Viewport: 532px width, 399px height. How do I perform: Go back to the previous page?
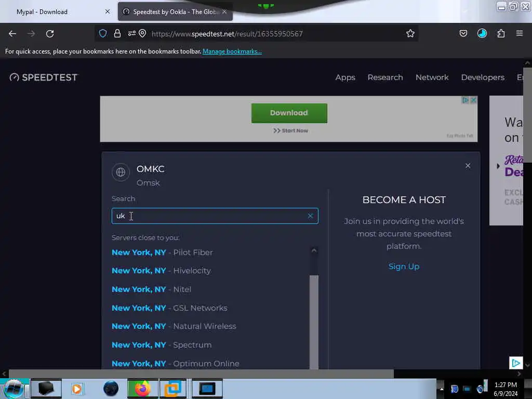tap(12, 34)
